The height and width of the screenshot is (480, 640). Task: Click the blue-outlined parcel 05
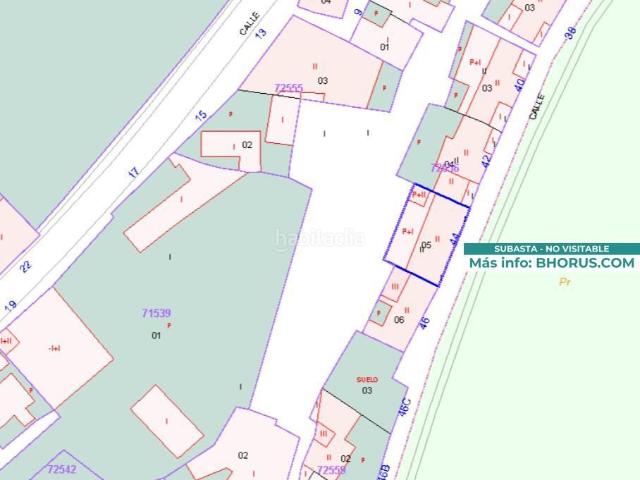click(427, 236)
